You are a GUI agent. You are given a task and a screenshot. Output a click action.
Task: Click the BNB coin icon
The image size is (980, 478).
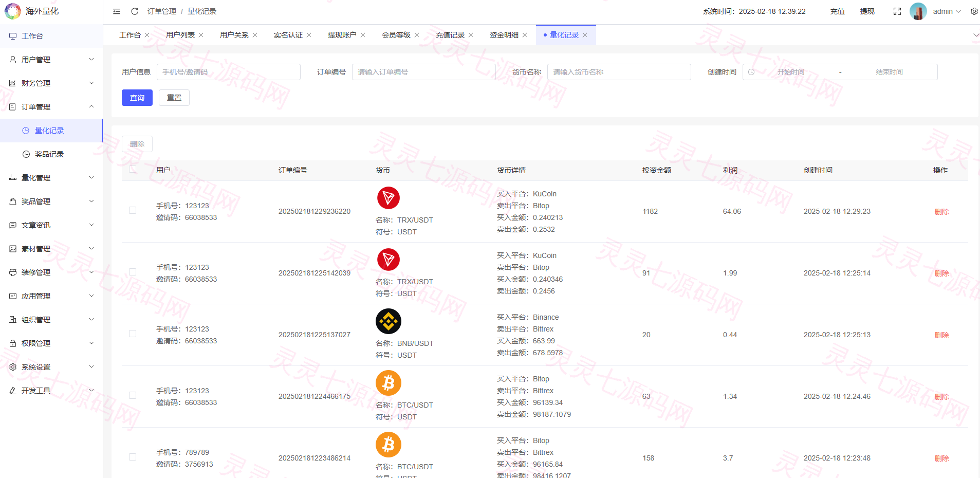389,321
